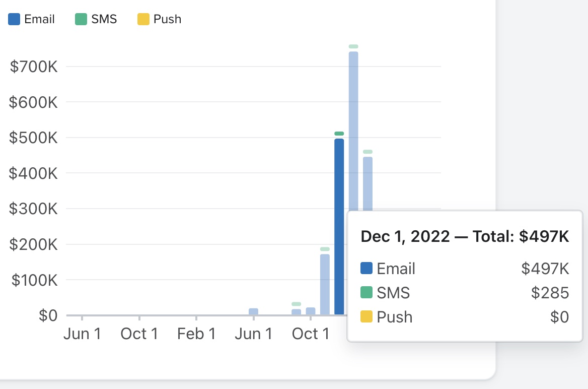Select the highlighted dark blue Dec 2022 bar
This screenshot has height=389, width=588.
[x=339, y=227]
